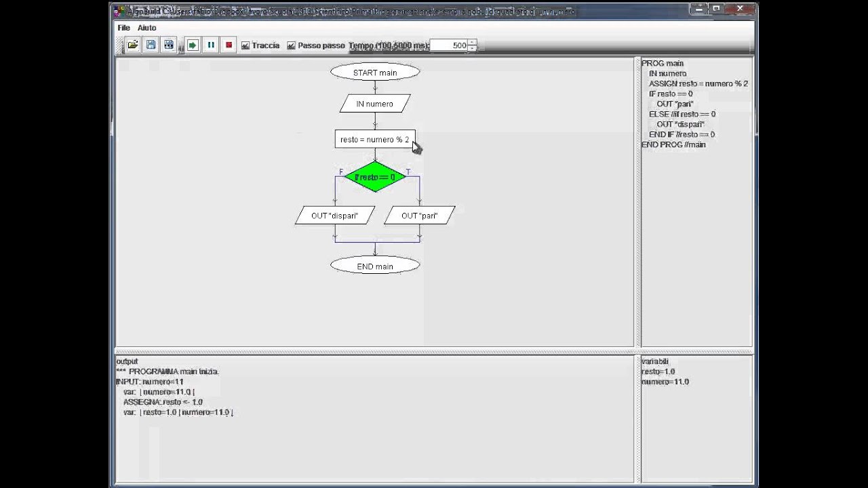
Task: Click pseudocode line END IF //resto == 0
Action: (x=682, y=134)
